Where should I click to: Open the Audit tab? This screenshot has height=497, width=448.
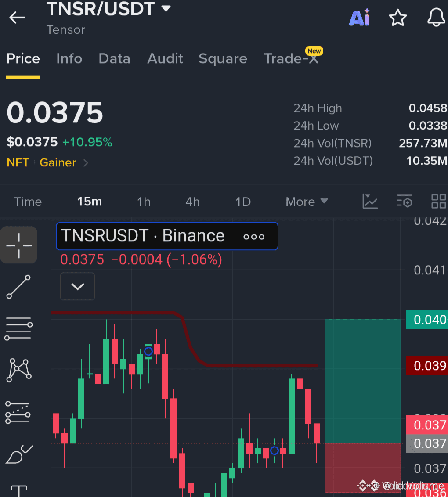tap(165, 59)
